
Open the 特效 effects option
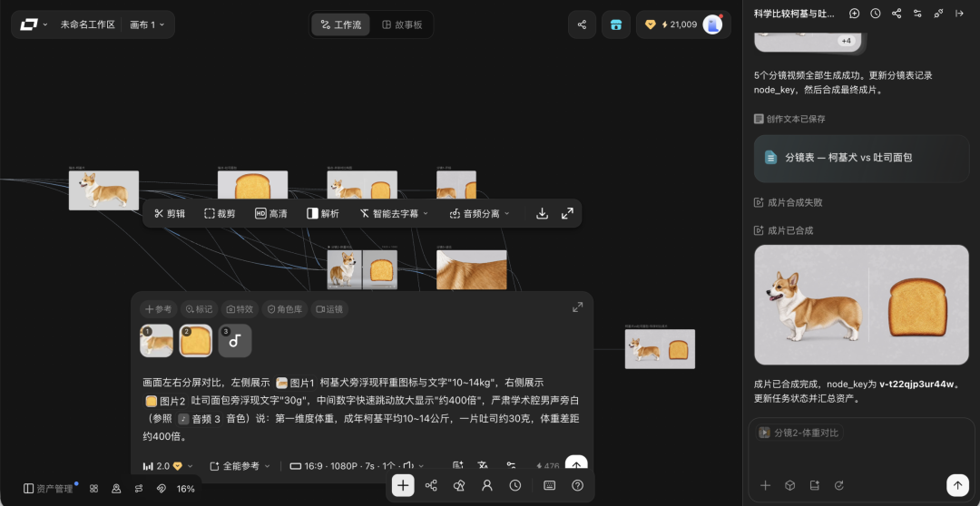240,309
